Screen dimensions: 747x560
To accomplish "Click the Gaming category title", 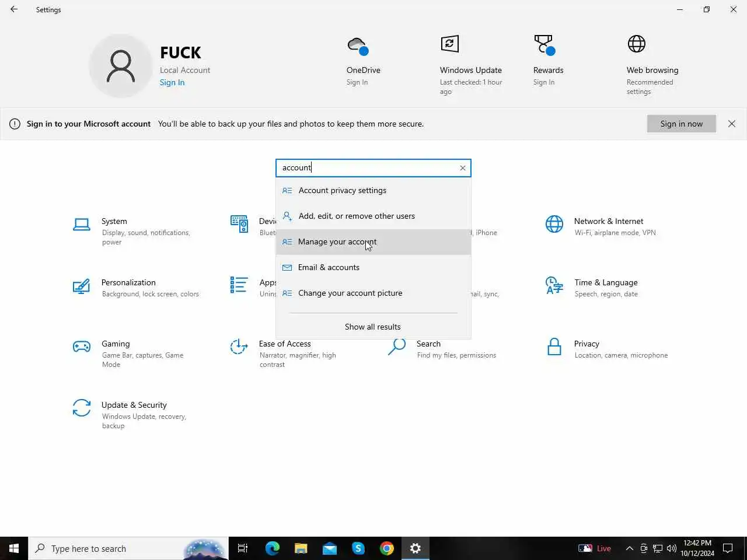I will 116,344.
